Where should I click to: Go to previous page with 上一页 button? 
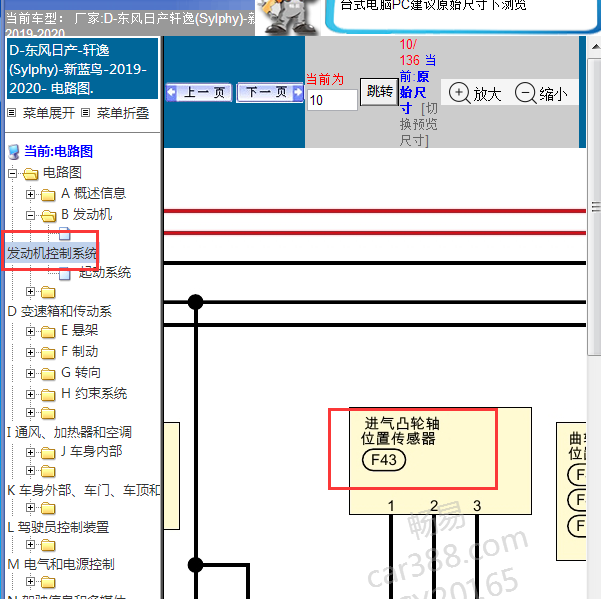pos(199,92)
